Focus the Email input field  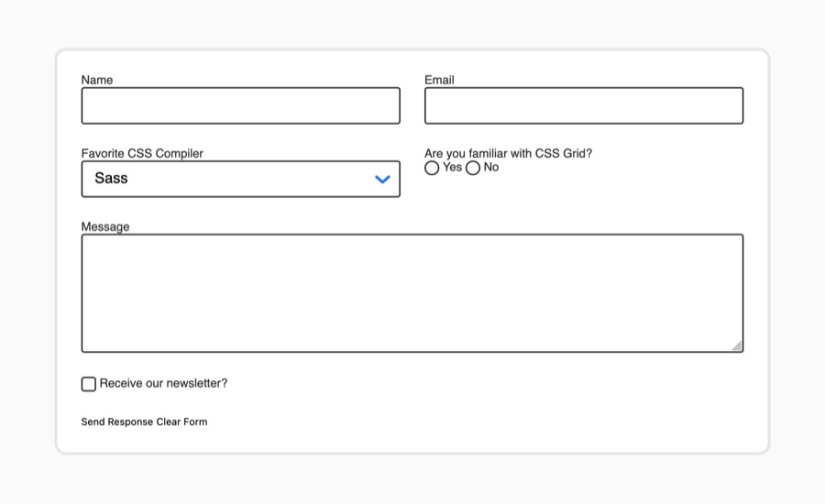[584, 105]
